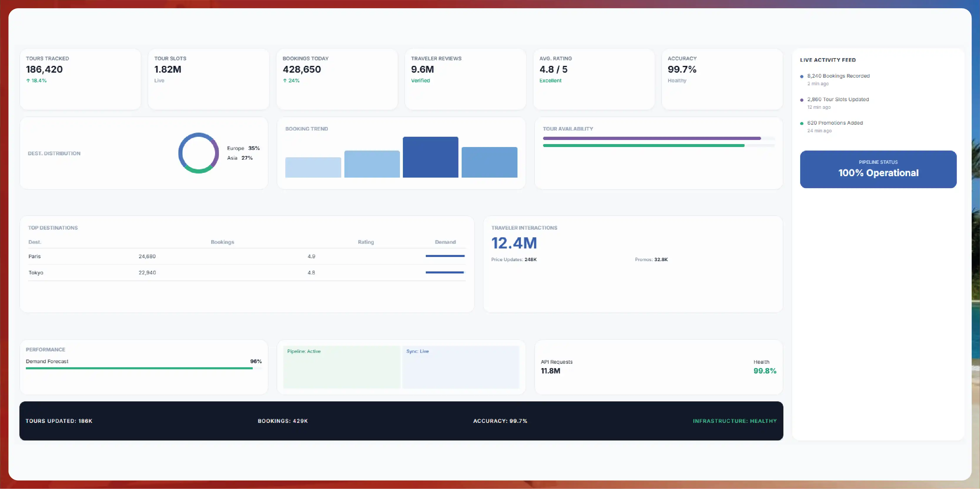Click the destination distribution donut chart
Screen dimensions: 980x489
click(199, 153)
